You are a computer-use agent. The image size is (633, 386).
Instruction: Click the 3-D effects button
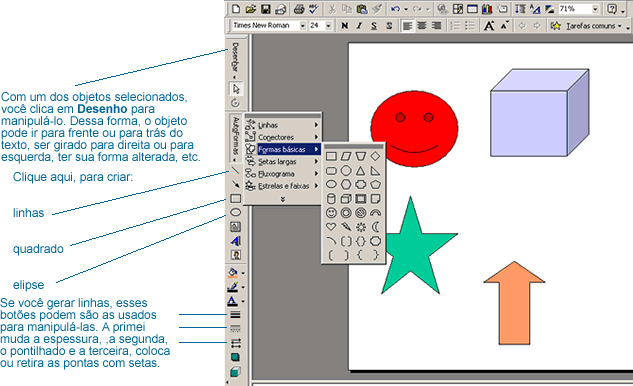[x=236, y=372]
